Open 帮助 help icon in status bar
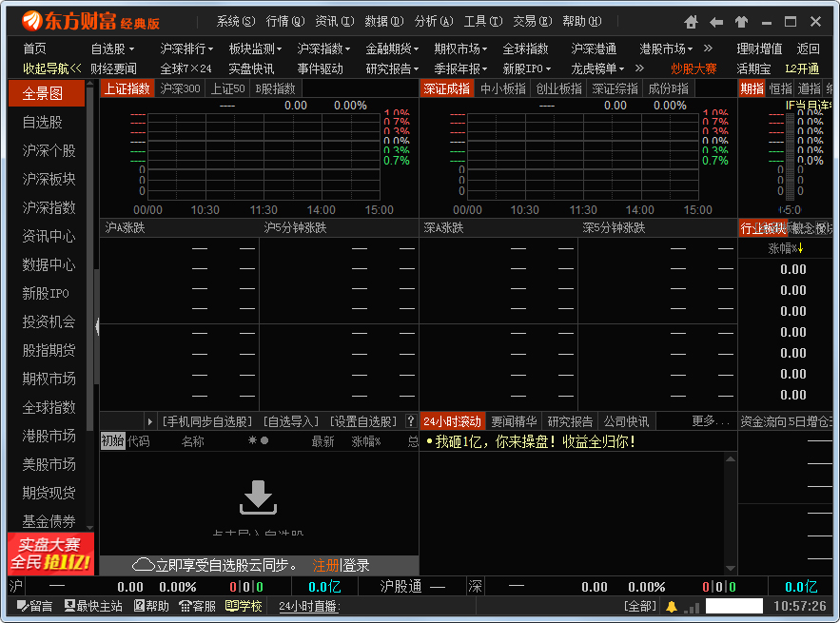This screenshot has width=840, height=623. [x=151, y=606]
